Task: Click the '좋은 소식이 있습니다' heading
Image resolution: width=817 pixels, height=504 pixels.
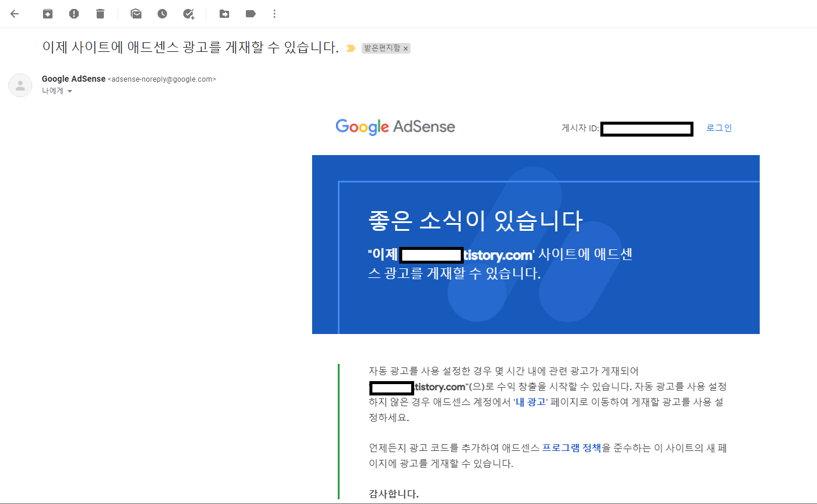Action: coord(475,221)
